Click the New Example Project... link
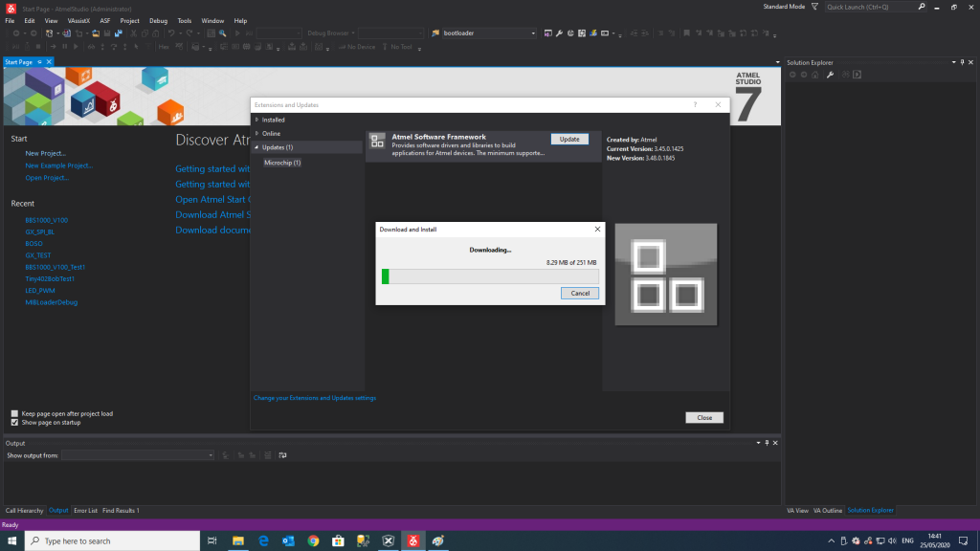This screenshot has width=980, height=551. [x=59, y=165]
